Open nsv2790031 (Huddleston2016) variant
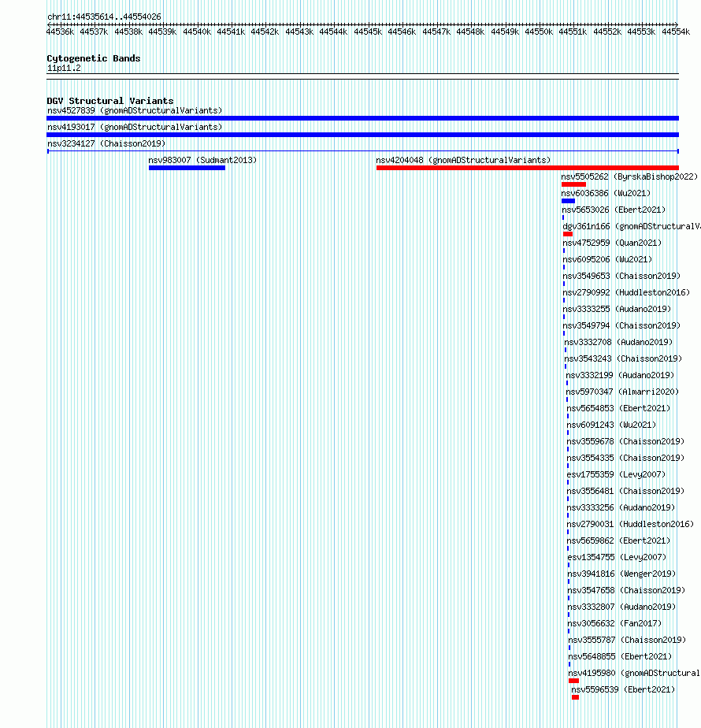 pos(630,524)
